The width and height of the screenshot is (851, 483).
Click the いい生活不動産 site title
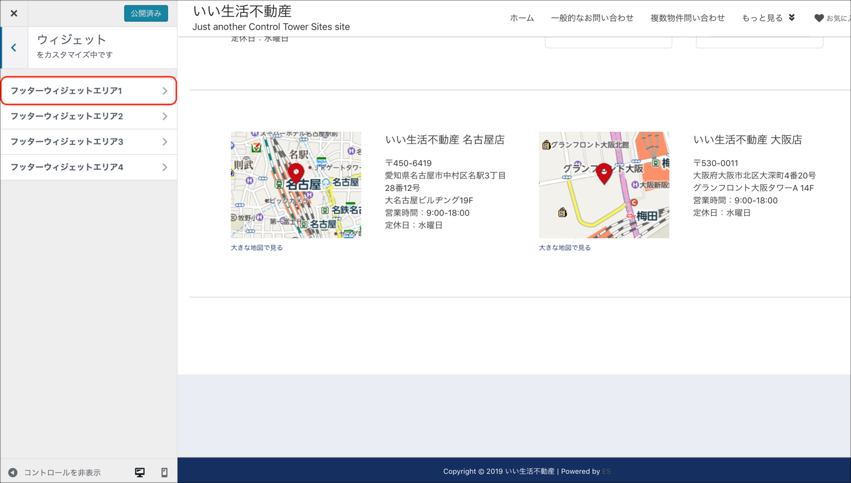click(242, 11)
